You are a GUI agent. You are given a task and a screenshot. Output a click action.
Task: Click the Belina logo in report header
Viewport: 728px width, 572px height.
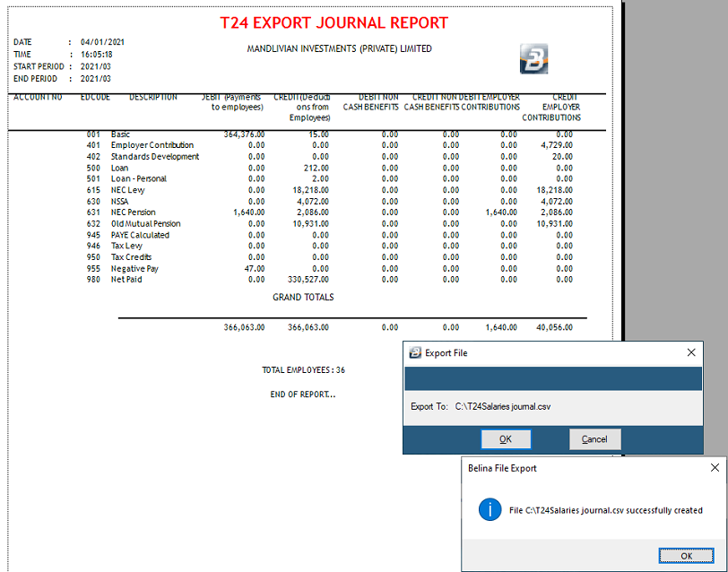click(x=534, y=59)
